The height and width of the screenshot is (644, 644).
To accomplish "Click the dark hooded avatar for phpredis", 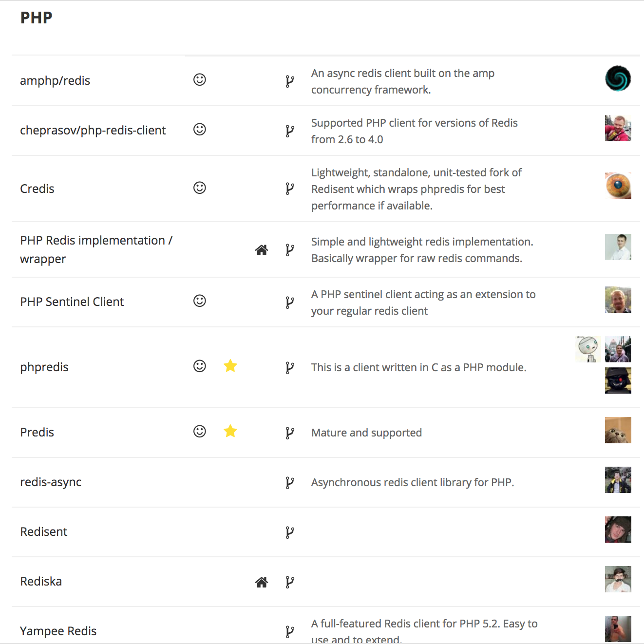I will click(x=618, y=380).
